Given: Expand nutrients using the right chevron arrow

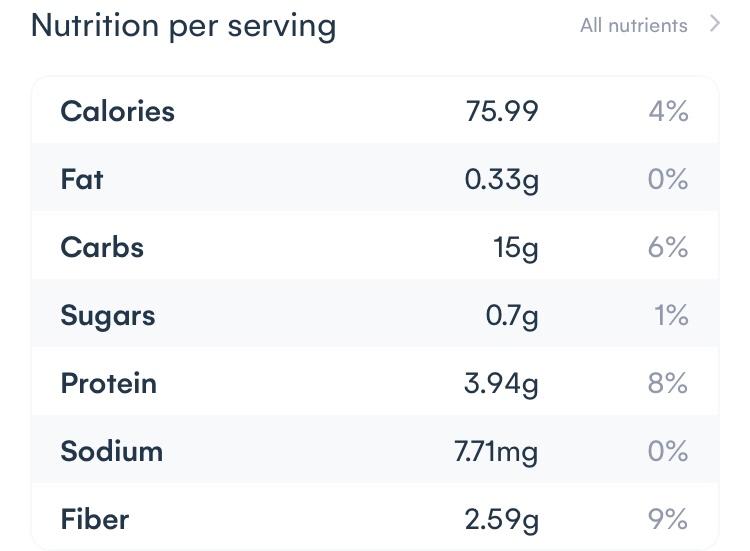Looking at the screenshot, I should 714,24.
